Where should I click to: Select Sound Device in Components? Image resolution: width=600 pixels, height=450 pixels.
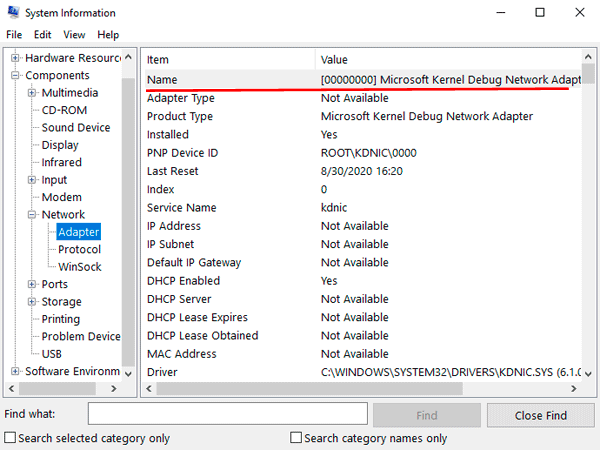[x=76, y=128]
